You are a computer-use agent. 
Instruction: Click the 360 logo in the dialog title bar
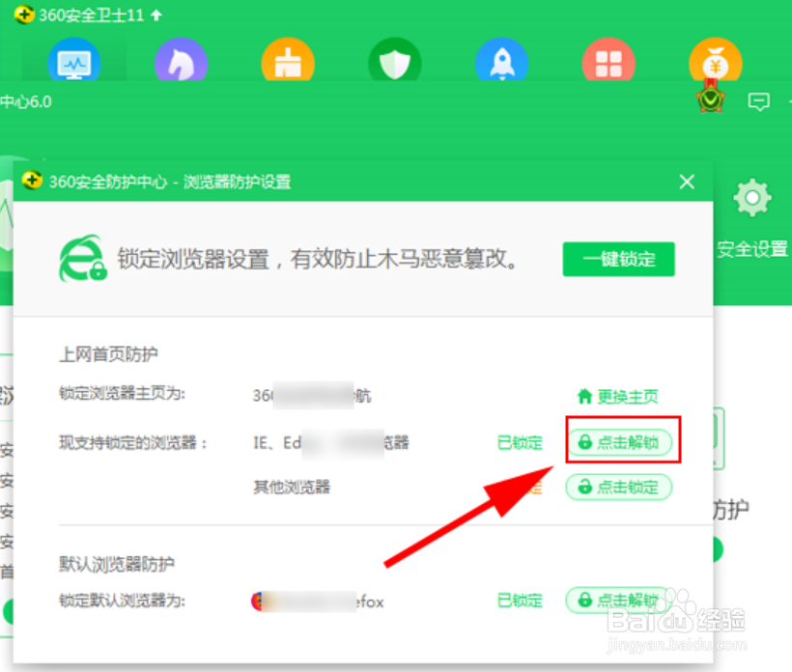pos(32,181)
